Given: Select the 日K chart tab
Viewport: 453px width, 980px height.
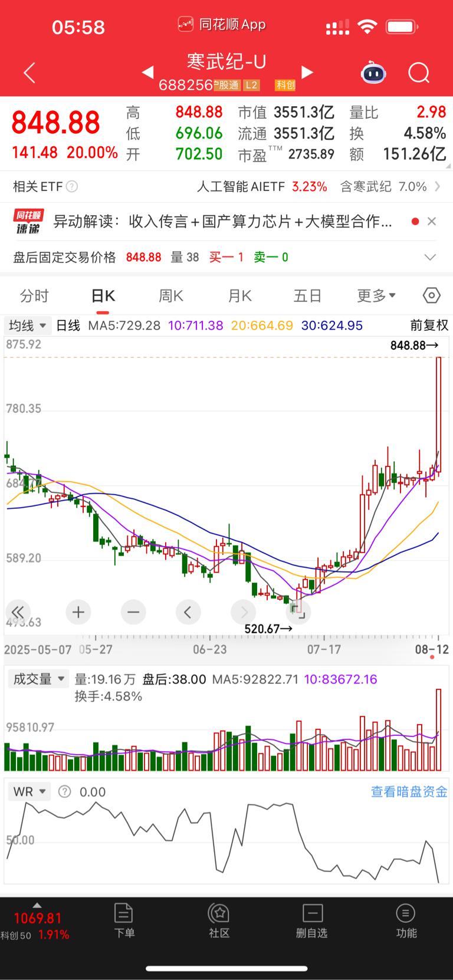Looking at the screenshot, I should 103,295.
